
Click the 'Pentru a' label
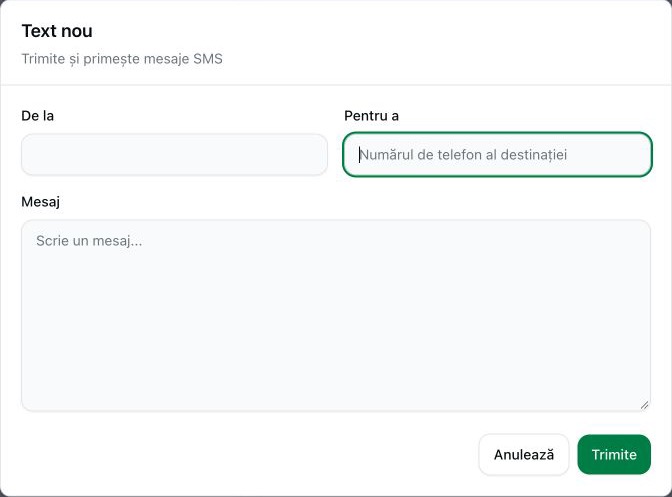(x=372, y=116)
